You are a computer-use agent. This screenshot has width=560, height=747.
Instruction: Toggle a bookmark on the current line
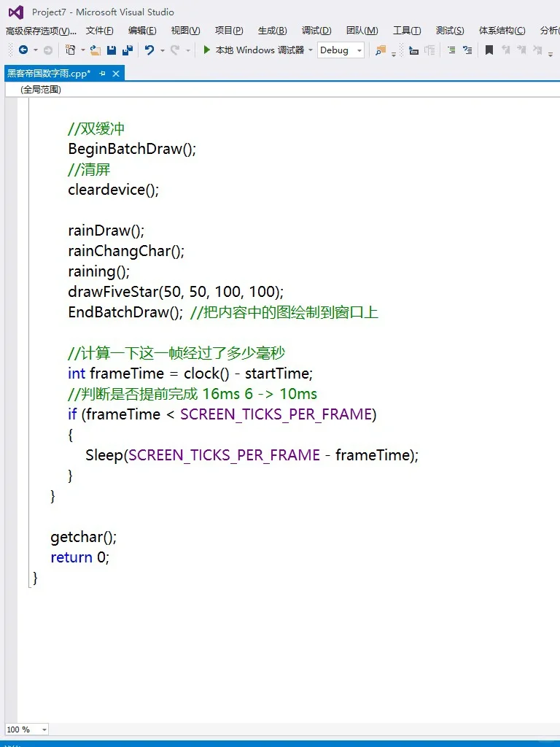[489, 50]
